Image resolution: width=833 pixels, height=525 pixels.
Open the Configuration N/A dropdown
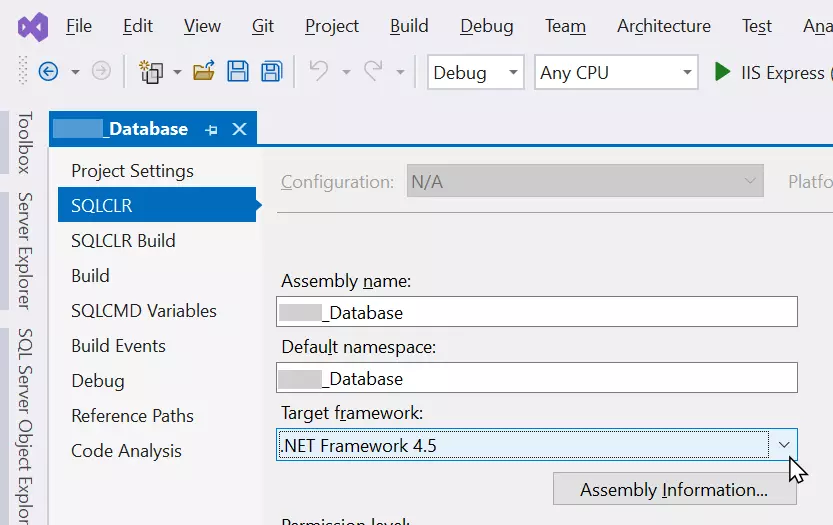[x=585, y=181]
